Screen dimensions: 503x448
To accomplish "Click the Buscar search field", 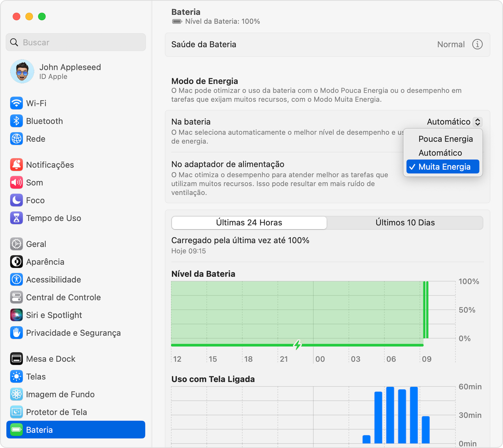I will click(x=76, y=42).
